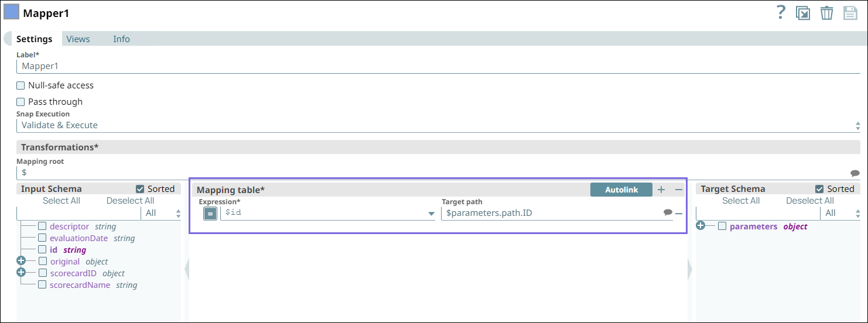Open the help question mark icon

coord(780,12)
